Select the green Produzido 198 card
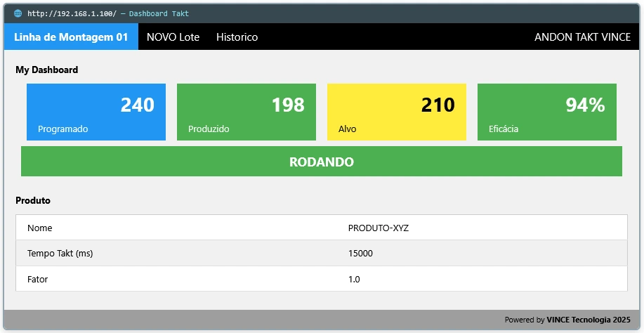Screen dimensions: 644x333 pyautogui.click(x=247, y=112)
